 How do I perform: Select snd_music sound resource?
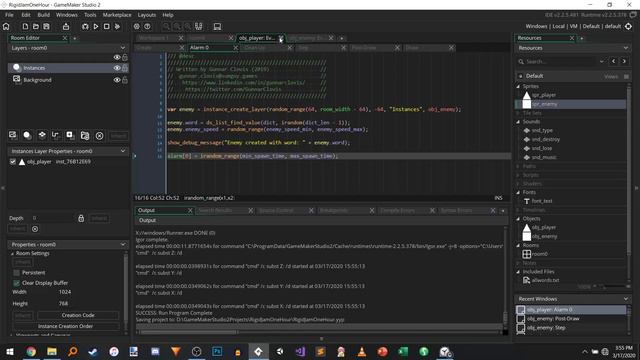pyautogui.click(x=544, y=158)
